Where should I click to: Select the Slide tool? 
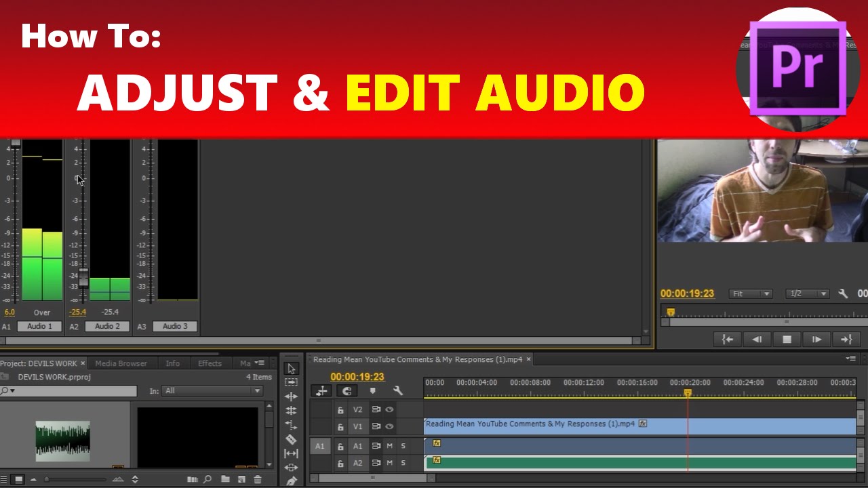coord(291,468)
